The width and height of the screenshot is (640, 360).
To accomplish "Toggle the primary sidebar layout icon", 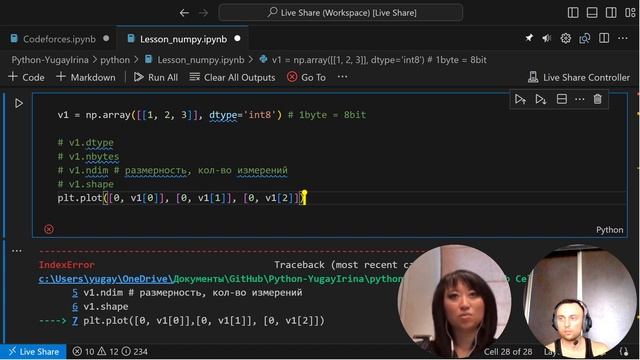I will (573, 13).
